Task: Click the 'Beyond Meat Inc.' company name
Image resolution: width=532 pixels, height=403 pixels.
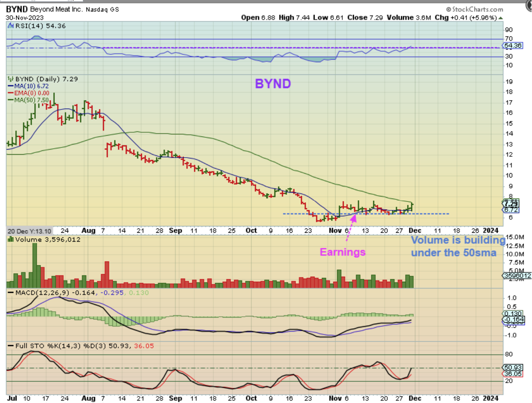Action: click(57, 9)
